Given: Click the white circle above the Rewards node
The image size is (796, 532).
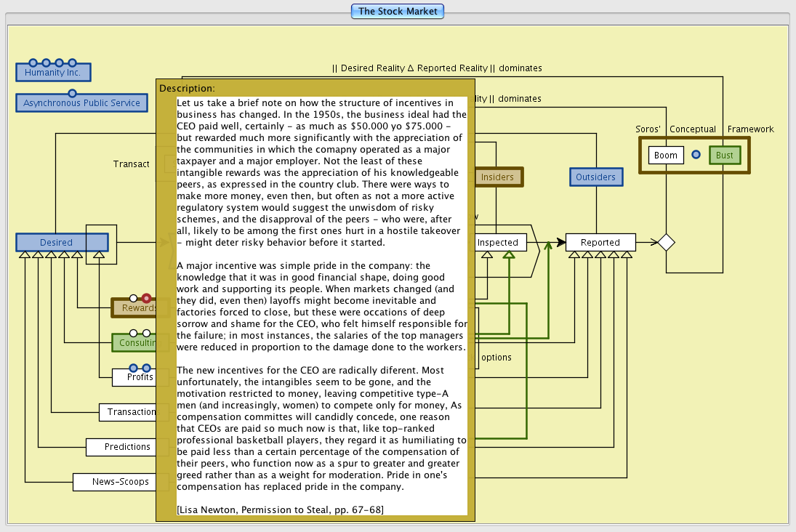Looking at the screenshot, I should click(133, 298).
